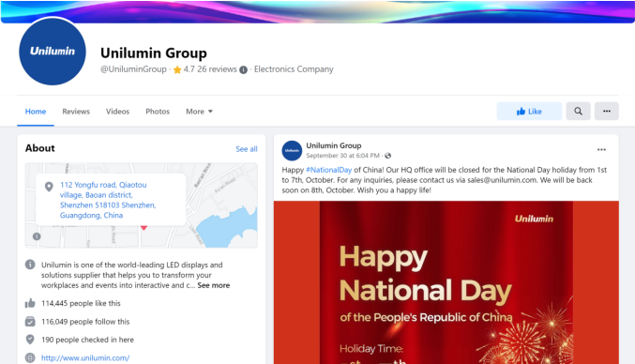This screenshot has height=364, width=635.
Task: Open the www.unilumin.com website link
Action: coord(85,358)
